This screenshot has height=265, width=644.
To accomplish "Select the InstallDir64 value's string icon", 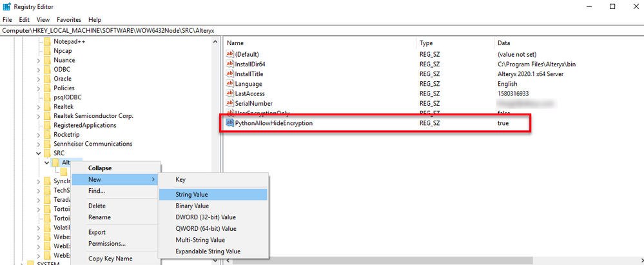I will pos(229,64).
